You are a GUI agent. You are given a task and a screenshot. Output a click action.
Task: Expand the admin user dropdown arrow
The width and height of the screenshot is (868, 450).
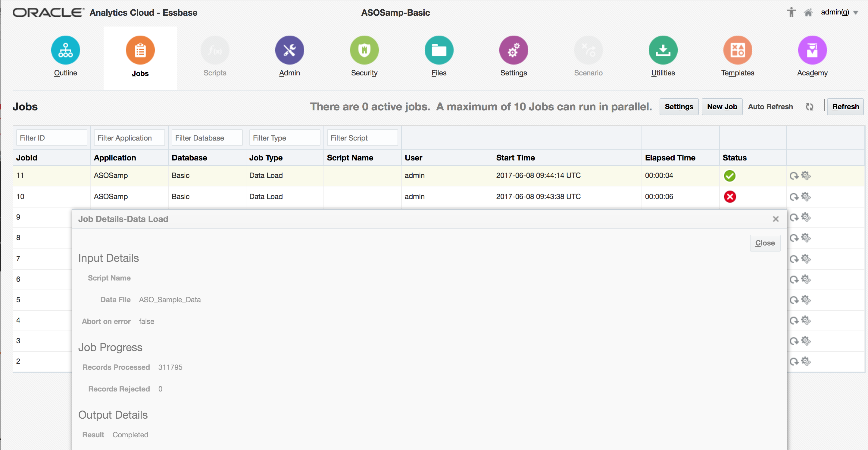pyautogui.click(x=856, y=13)
